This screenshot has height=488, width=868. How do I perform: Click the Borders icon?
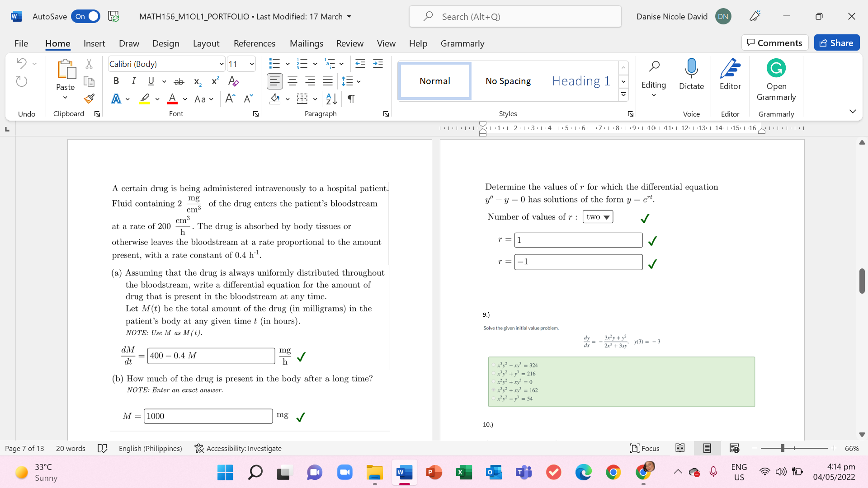[x=302, y=99]
